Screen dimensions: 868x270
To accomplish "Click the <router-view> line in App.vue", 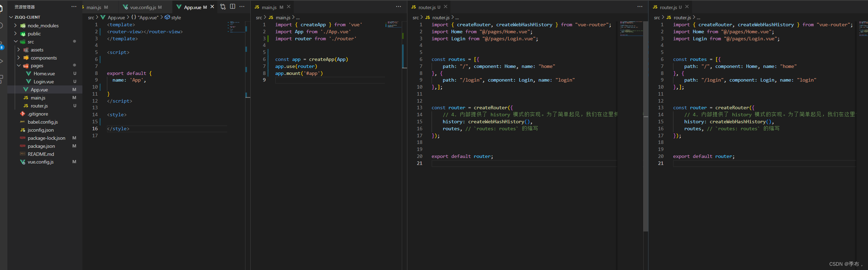I will (x=145, y=32).
